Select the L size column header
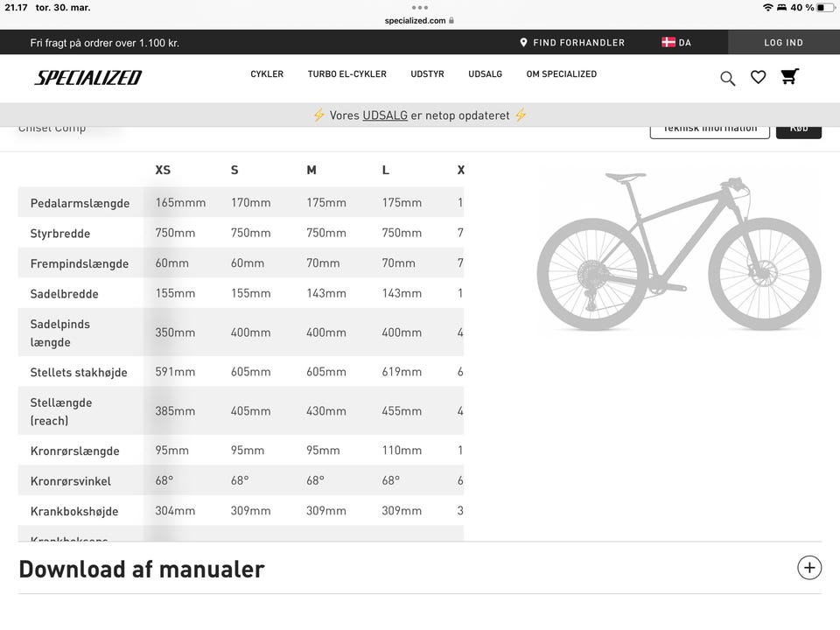840x630 pixels. point(385,170)
